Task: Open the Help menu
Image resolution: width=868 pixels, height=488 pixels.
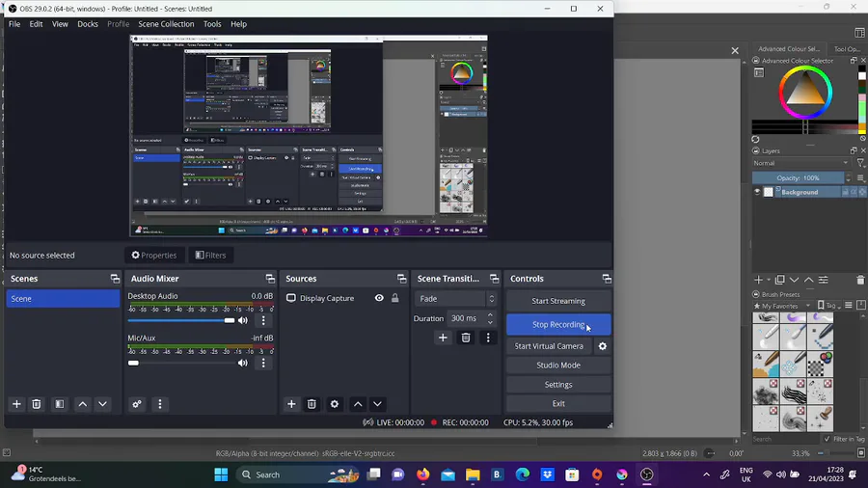Action: (x=238, y=24)
